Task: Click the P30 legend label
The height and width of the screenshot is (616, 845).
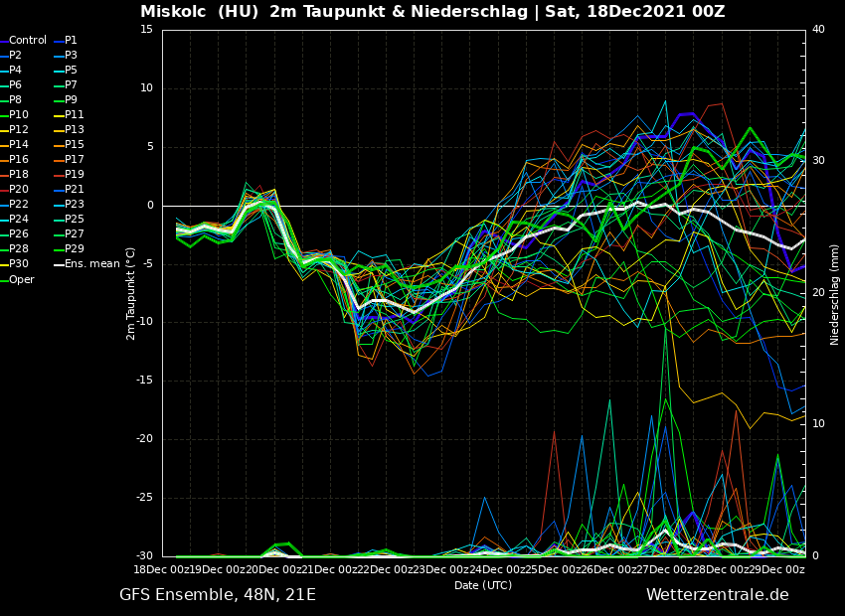Action: 19,264
